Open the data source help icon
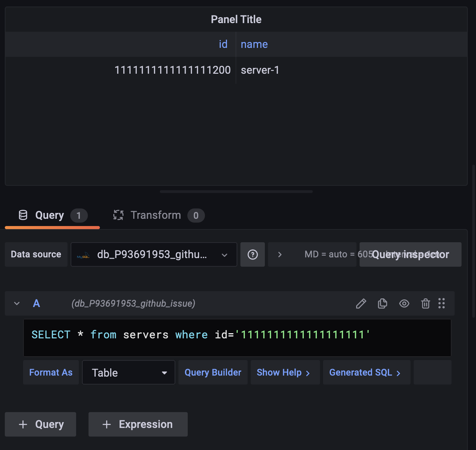 [x=252, y=254]
